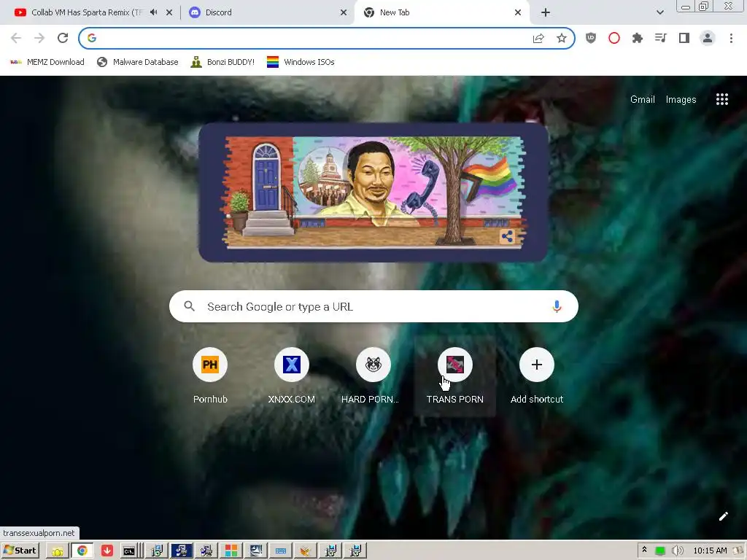Open the MEMZ Download bookmark
The image size is (747, 560).
coord(47,62)
